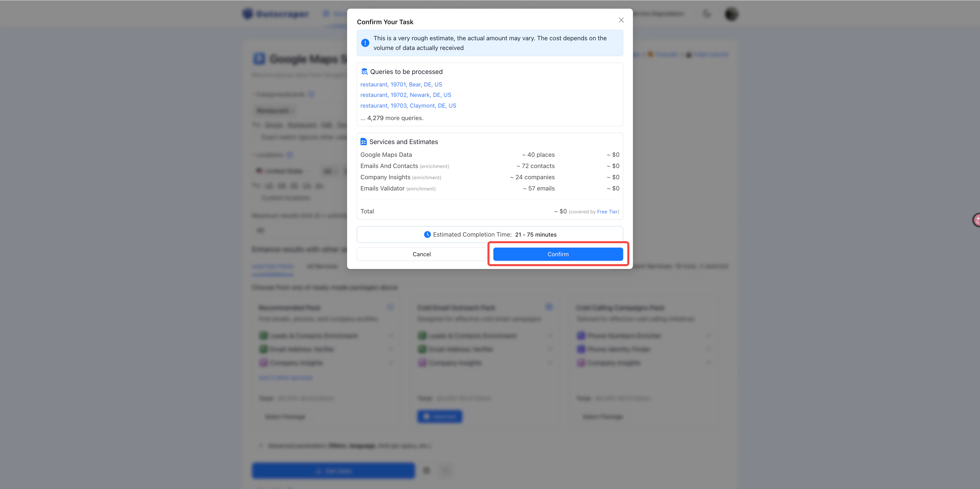Toggle dark mode moon icon in header
Screen dimensions: 980x489
point(706,14)
